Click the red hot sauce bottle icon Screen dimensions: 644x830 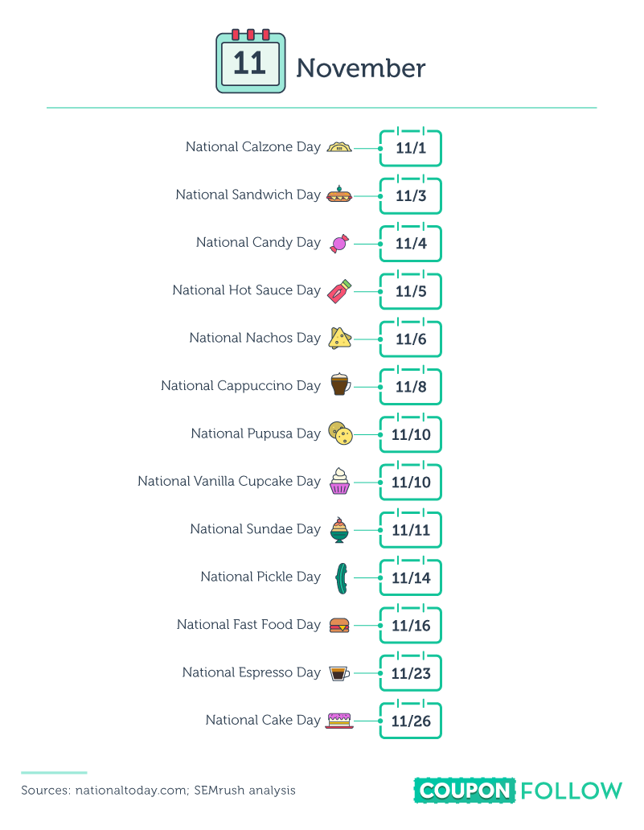[338, 290]
